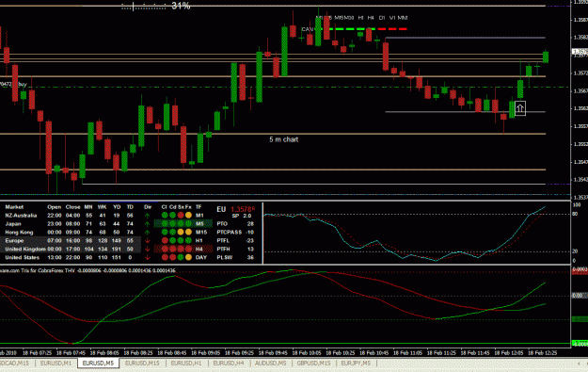Image resolution: width=588 pixels, height=372 pixels.
Task: Click the 31% candle timer text
Action: coord(181,6)
